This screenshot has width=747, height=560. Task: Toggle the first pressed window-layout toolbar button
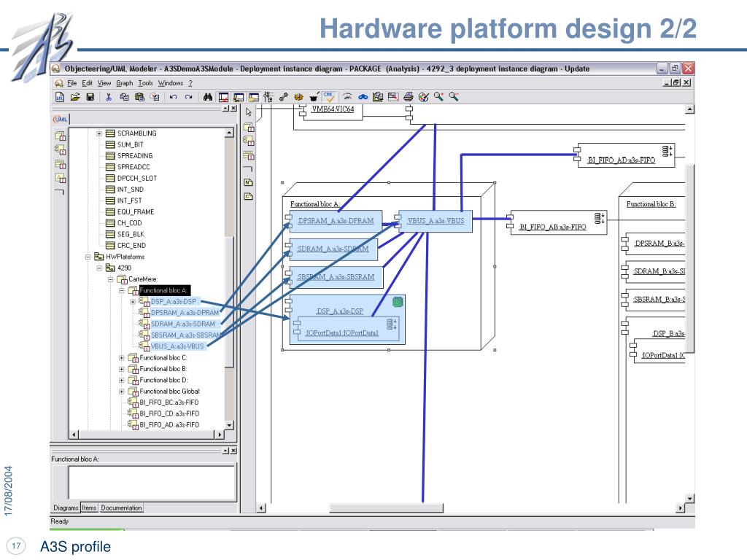pyautogui.click(x=223, y=97)
